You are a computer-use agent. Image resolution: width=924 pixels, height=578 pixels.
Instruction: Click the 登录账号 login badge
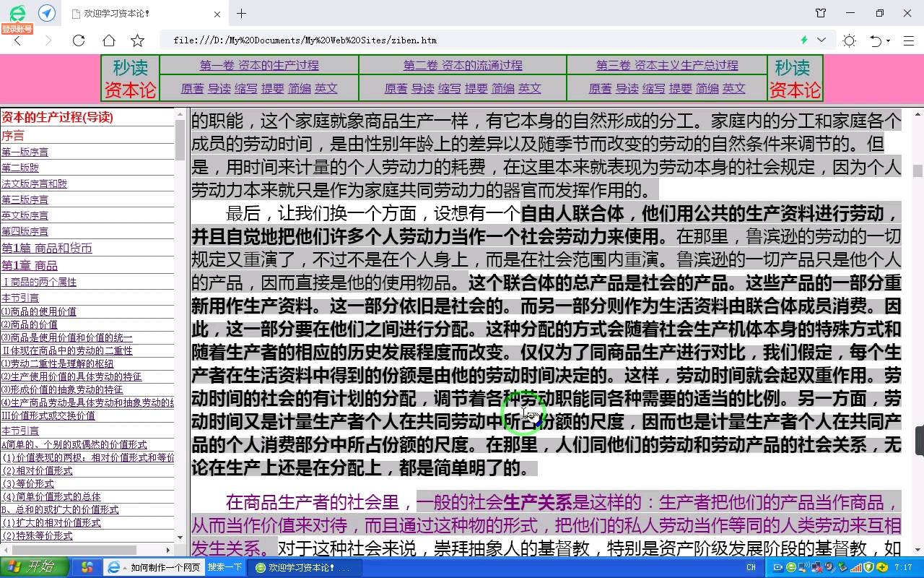[17, 29]
